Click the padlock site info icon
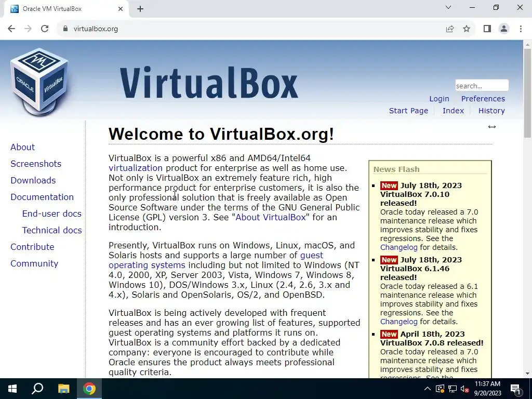The width and height of the screenshot is (532, 399). (x=65, y=29)
